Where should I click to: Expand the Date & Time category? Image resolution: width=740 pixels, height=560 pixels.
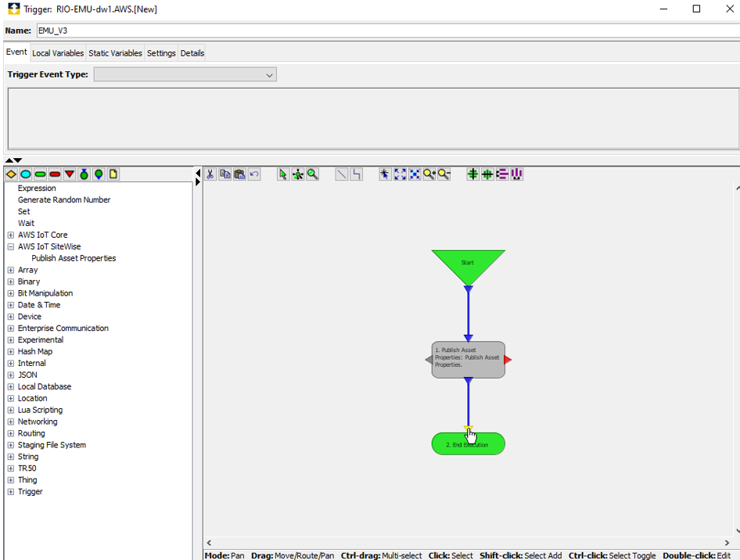point(11,305)
